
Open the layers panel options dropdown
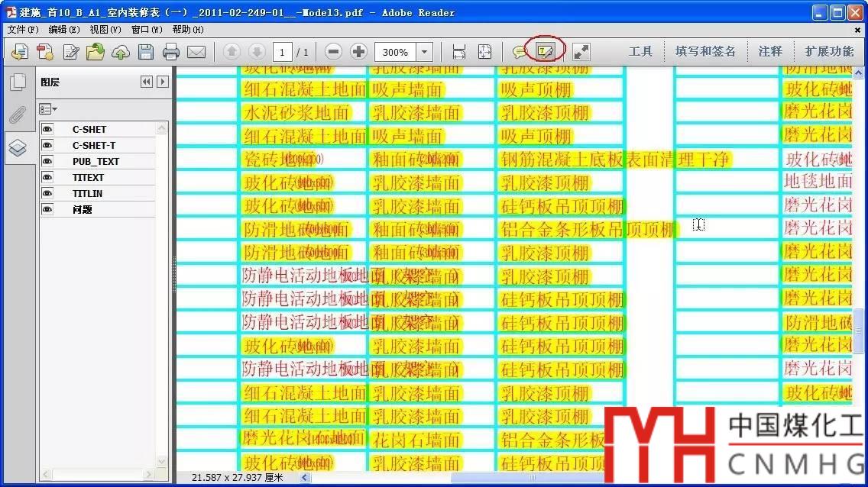pos(48,109)
